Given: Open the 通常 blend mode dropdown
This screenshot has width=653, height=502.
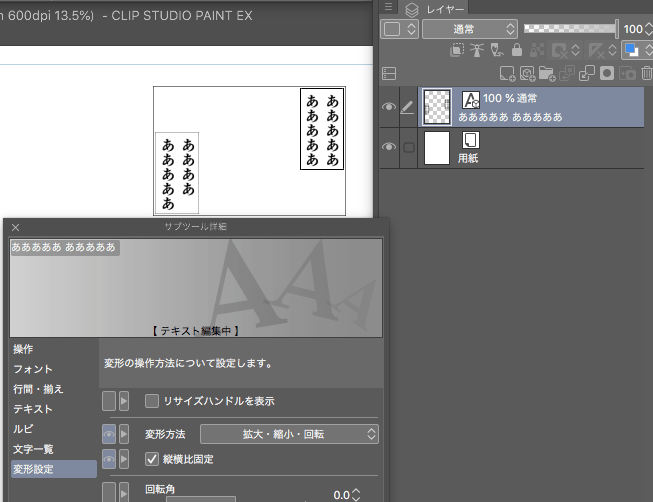Looking at the screenshot, I should tap(469, 29).
